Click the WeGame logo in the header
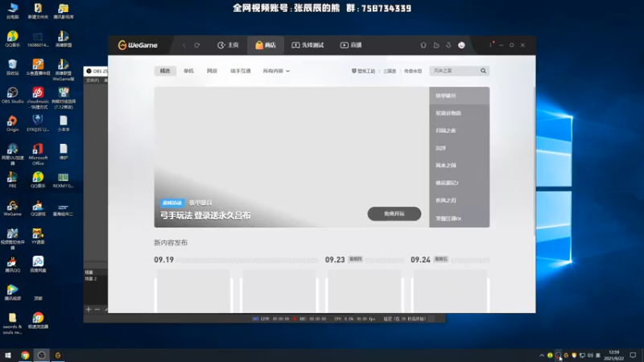 [x=138, y=45]
